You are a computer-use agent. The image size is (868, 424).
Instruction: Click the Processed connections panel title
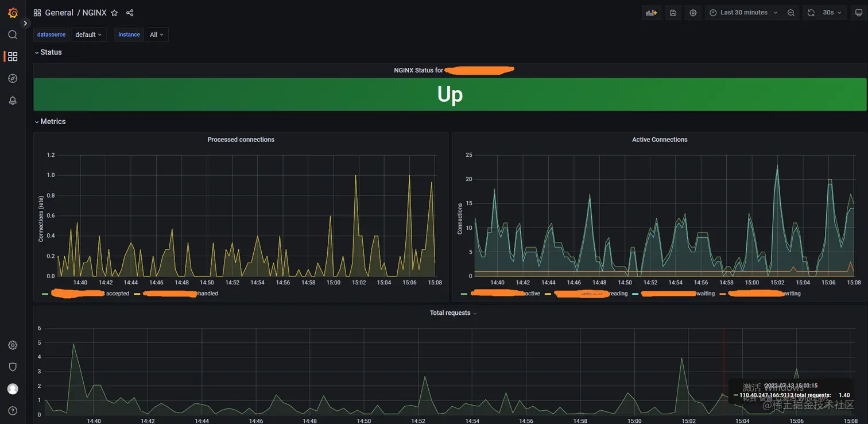(x=241, y=140)
